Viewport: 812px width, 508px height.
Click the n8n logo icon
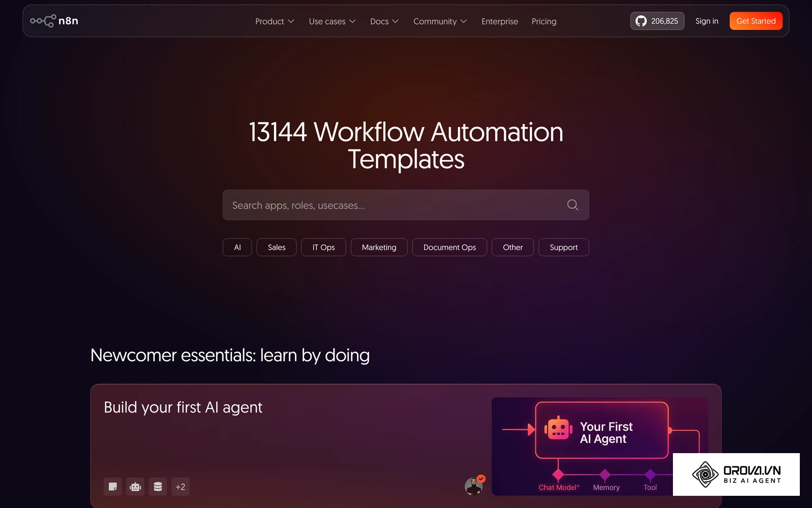pos(43,21)
